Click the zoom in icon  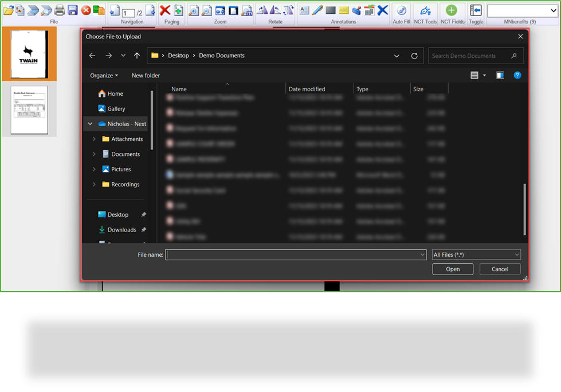click(194, 11)
